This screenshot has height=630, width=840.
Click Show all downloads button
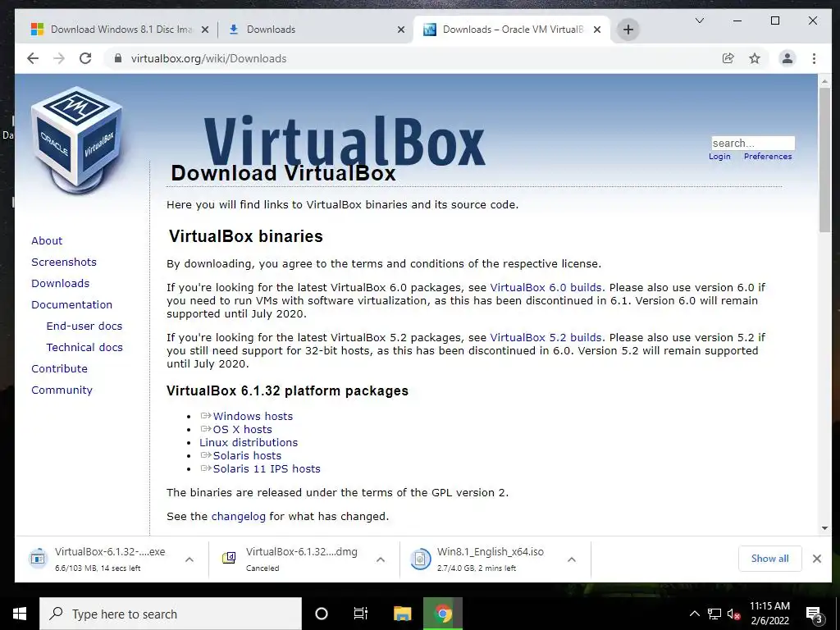point(769,559)
